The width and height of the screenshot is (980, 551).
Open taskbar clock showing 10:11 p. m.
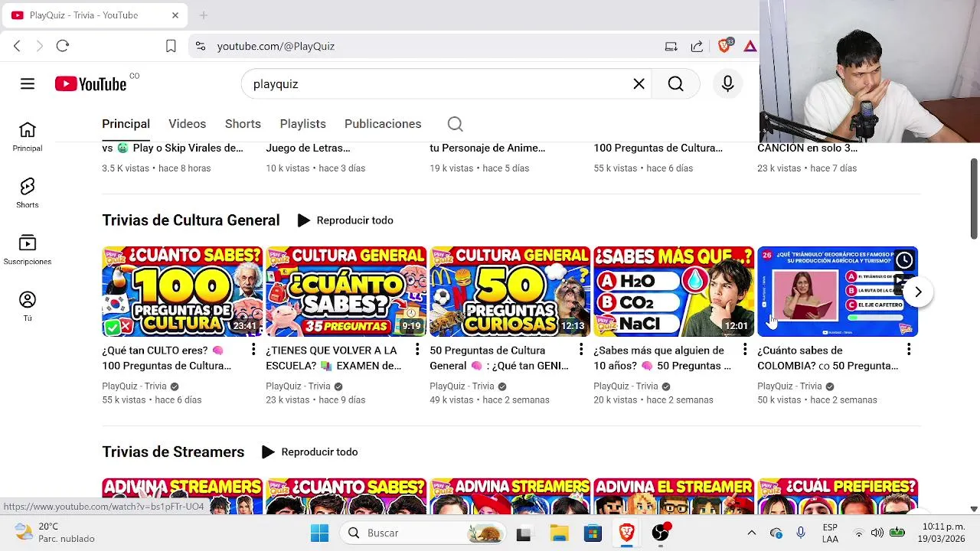pos(943,533)
